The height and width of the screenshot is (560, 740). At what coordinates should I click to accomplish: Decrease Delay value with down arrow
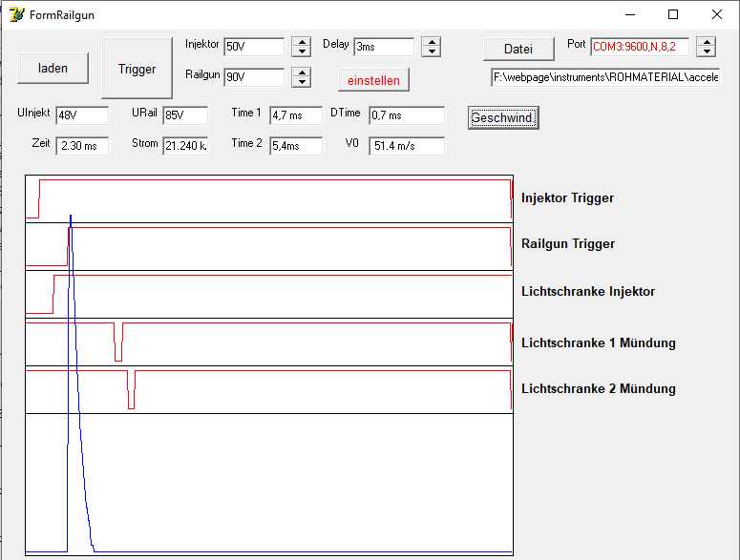[x=431, y=52]
